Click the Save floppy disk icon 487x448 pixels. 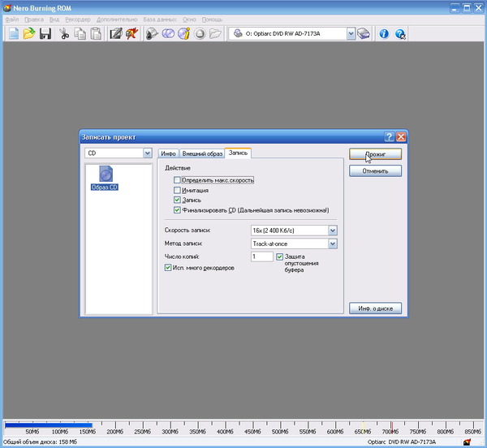click(45, 33)
